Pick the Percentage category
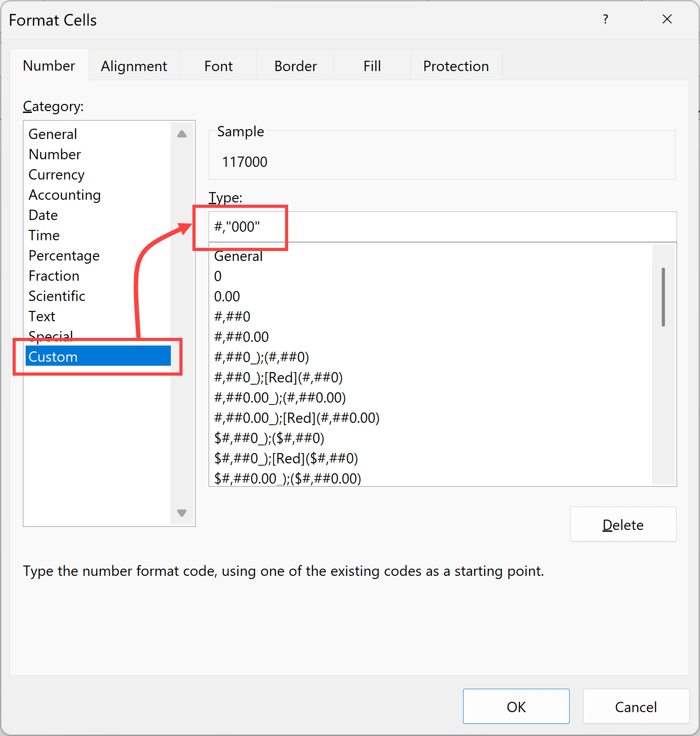 coord(98,256)
